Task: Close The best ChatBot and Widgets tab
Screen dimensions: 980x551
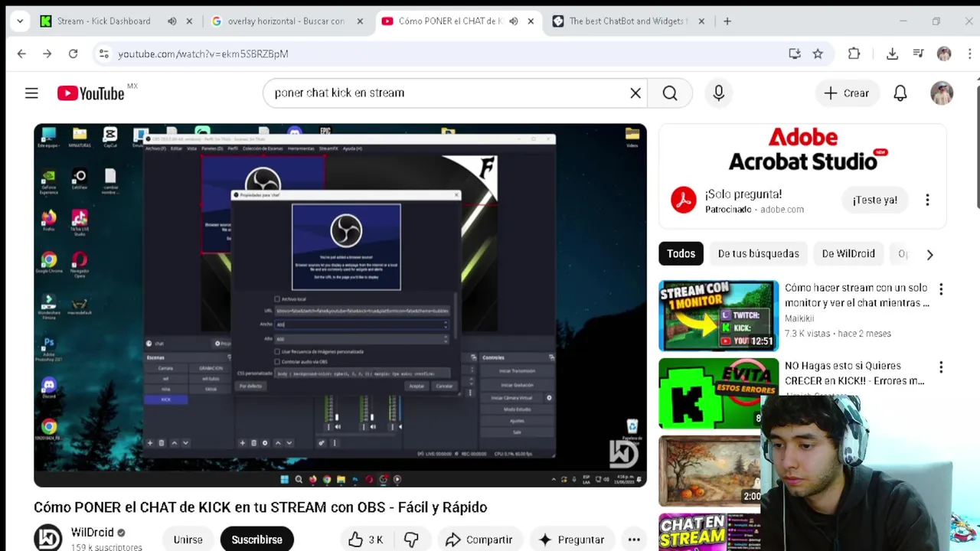Action: coord(701,21)
